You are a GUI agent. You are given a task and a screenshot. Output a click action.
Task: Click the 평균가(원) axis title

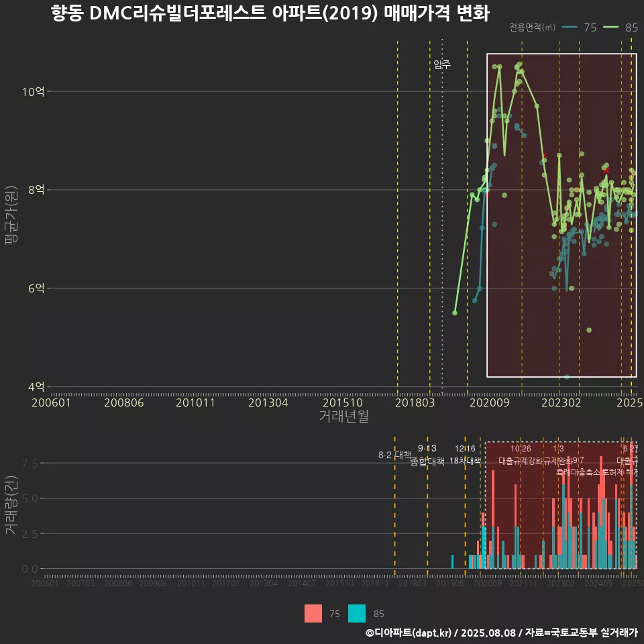click(x=11, y=215)
